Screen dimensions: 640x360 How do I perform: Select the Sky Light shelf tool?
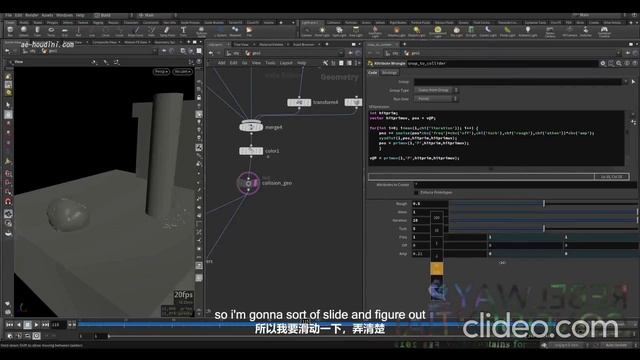tap(456, 31)
